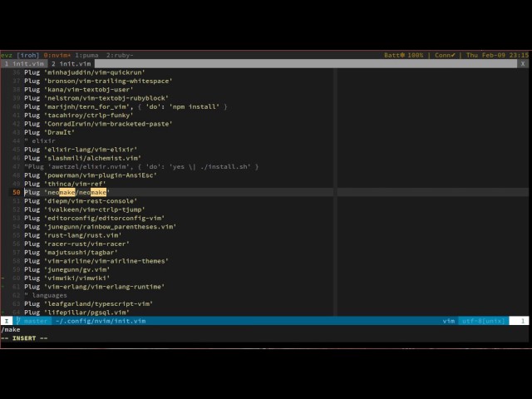Click the second highlighted 'make' match
The height and width of the screenshot is (399, 532).
coord(98,192)
